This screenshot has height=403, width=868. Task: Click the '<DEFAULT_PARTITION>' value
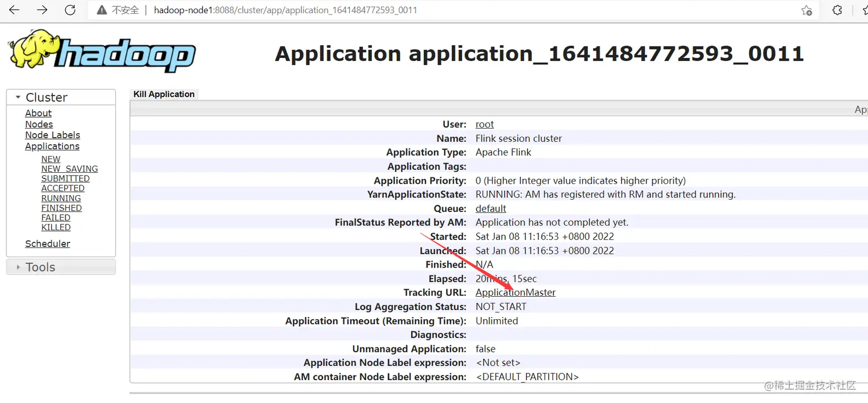click(x=528, y=377)
